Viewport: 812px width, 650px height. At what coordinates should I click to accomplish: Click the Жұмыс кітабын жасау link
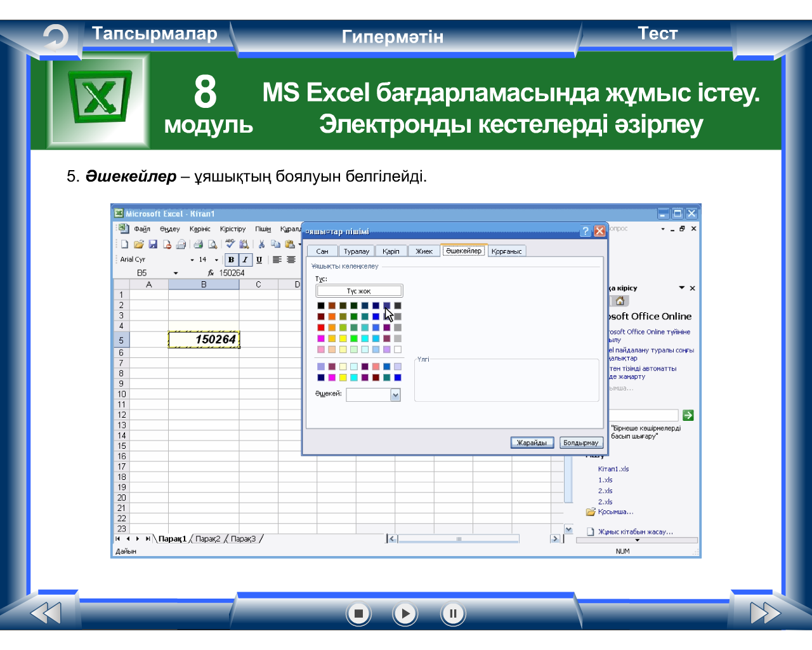pos(635,532)
